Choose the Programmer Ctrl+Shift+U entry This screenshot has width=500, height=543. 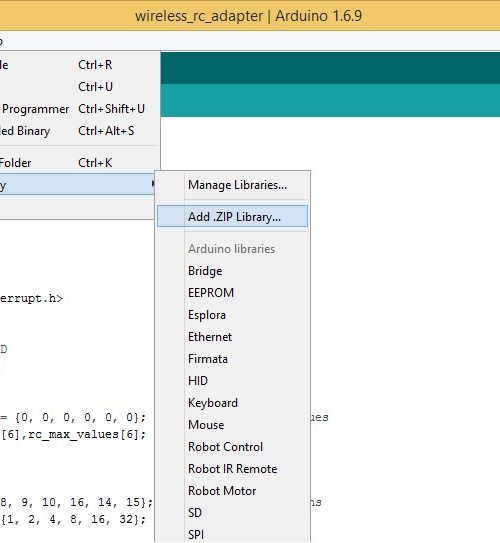pyautogui.click(x=79, y=109)
